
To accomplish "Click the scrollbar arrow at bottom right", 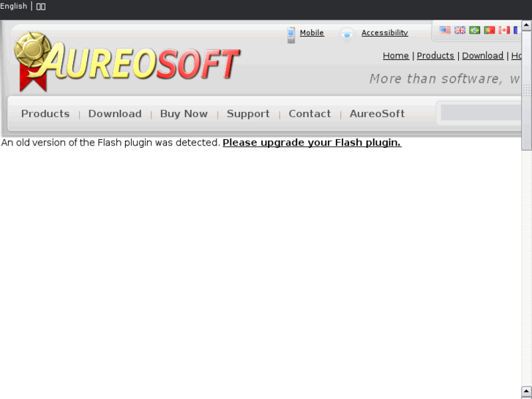I will click(x=526, y=391).
